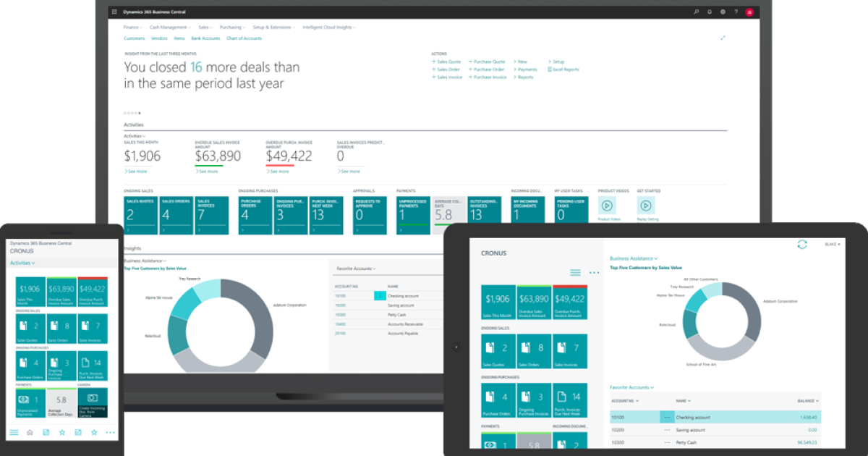The width and height of the screenshot is (868, 456).
Task: Open the Finance menu on laptop
Action: 132,27
